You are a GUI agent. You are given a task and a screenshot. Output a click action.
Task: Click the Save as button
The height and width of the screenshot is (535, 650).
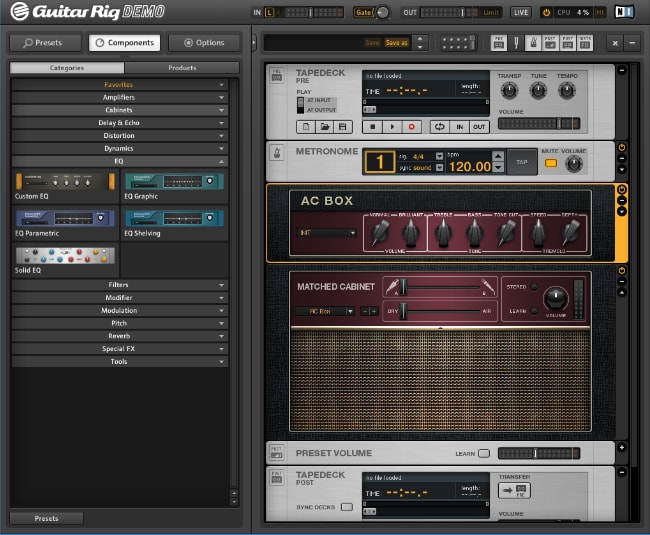pyautogui.click(x=397, y=43)
